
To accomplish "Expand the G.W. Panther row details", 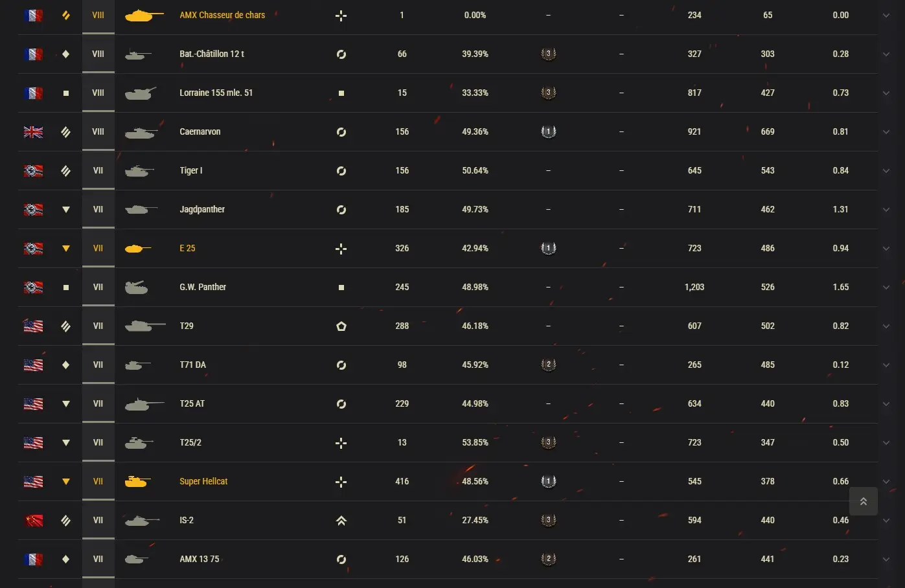I will (x=886, y=288).
